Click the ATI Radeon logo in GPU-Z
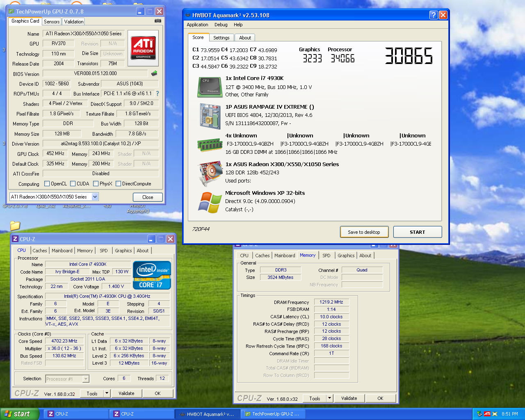This screenshot has width=525, height=420. pos(143,48)
